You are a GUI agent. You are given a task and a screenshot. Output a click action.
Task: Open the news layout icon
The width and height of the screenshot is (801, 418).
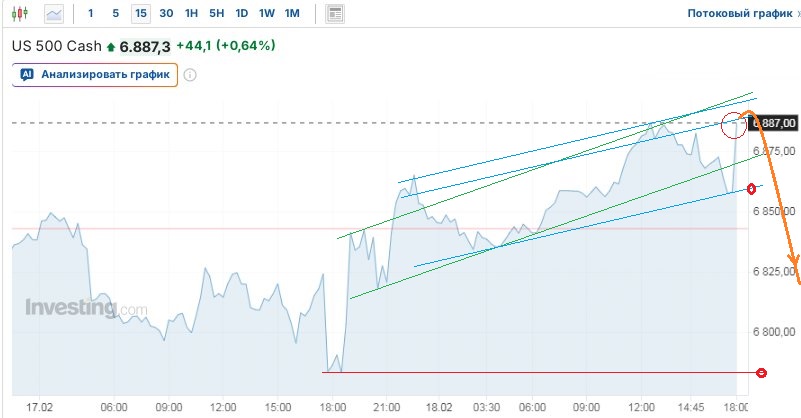(335, 14)
